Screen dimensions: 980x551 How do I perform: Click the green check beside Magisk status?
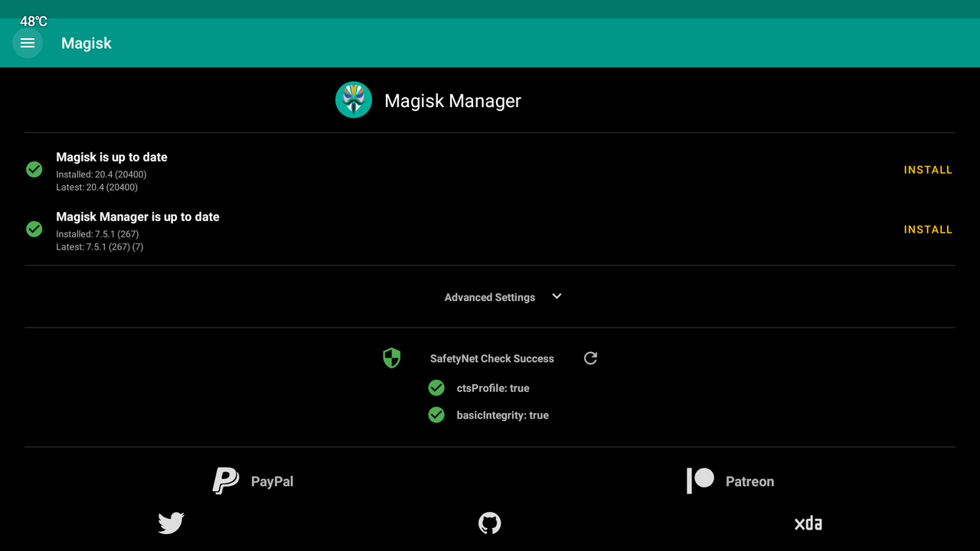tap(34, 169)
